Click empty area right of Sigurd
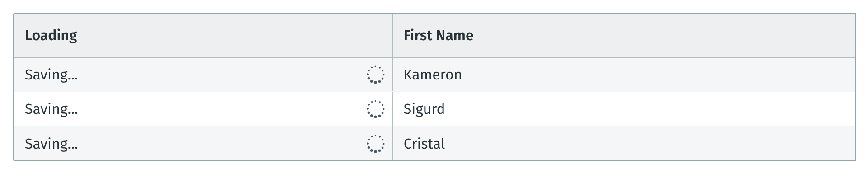 tap(651, 109)
